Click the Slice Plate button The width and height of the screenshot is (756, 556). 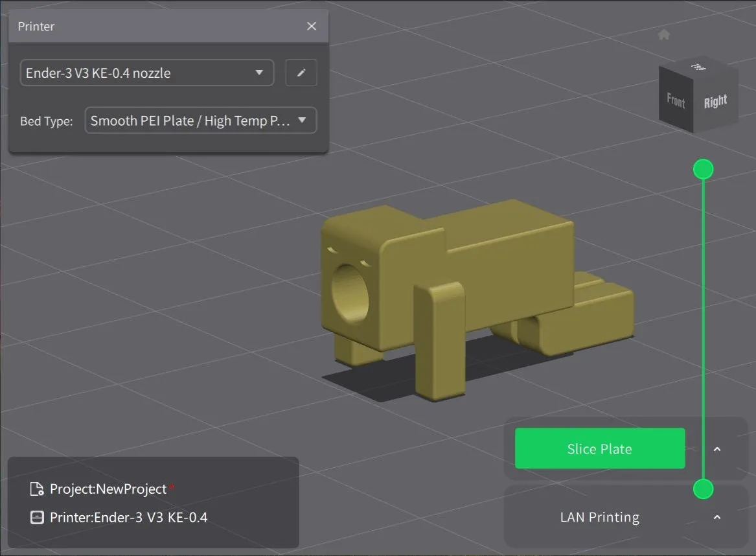pyautogui.click(x=599, y=448)
